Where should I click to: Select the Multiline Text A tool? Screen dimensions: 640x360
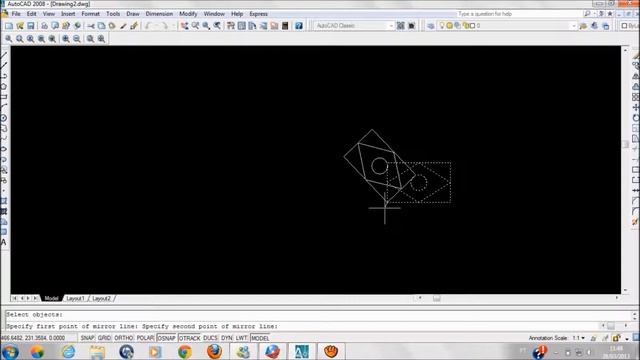[4, 242]
